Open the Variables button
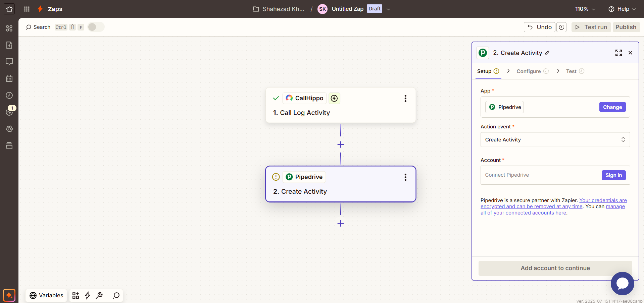The height and width of the screenshot is (303, 644). (46, 295)
